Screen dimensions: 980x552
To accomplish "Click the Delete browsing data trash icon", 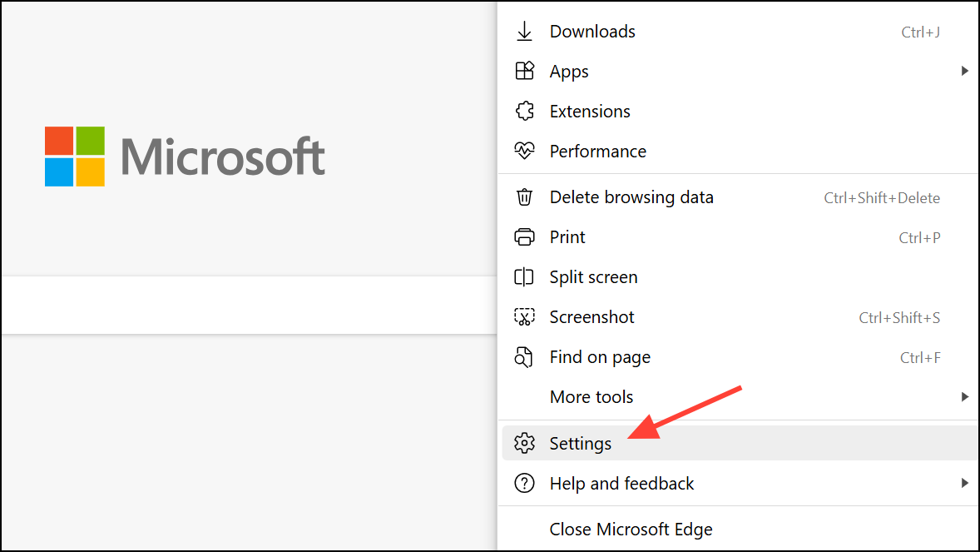I will coord(525,196).
